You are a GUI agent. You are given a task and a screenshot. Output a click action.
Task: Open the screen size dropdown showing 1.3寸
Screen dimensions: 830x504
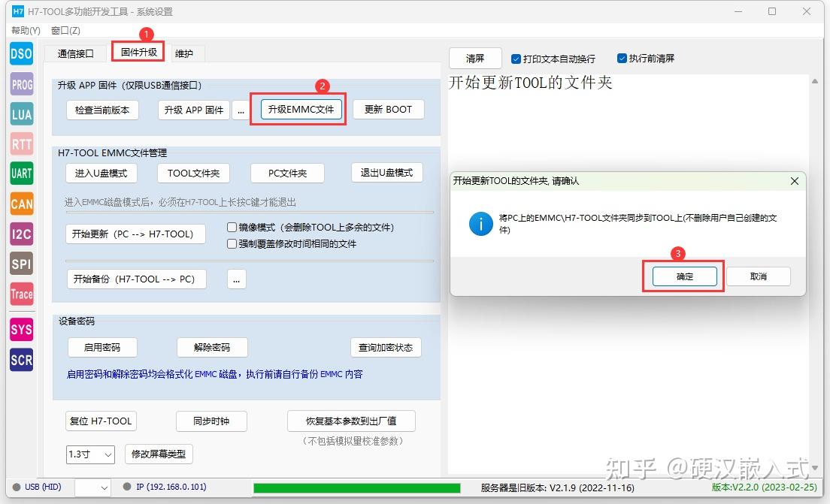point(89,454)
